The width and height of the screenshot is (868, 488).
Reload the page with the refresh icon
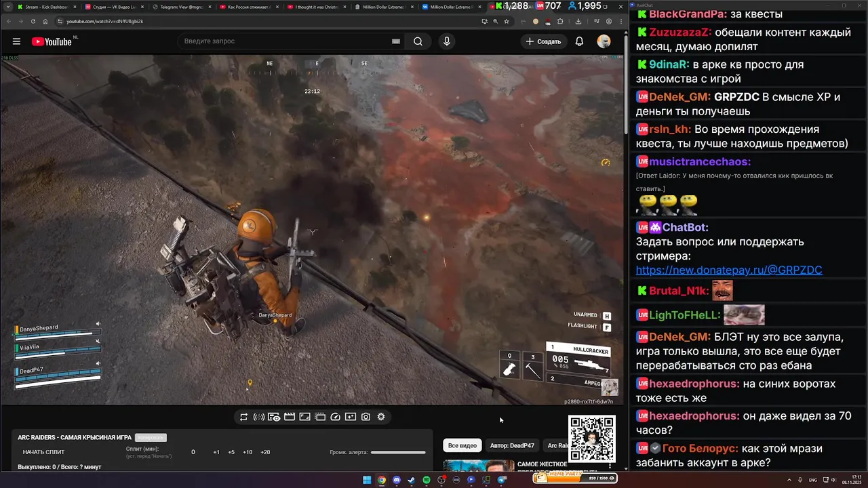tap(33, 21)
